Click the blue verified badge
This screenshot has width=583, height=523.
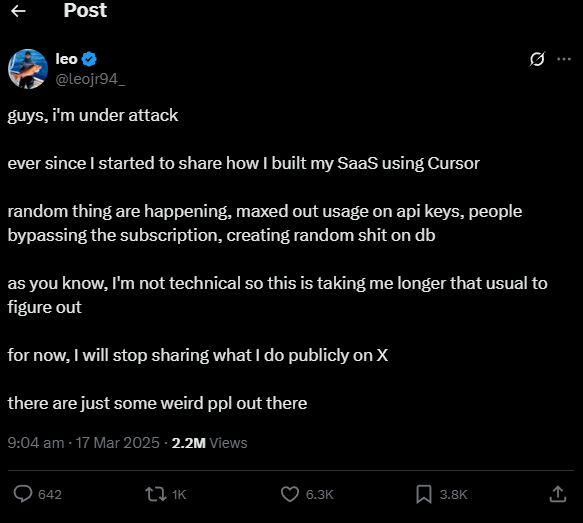click(89, 59)
